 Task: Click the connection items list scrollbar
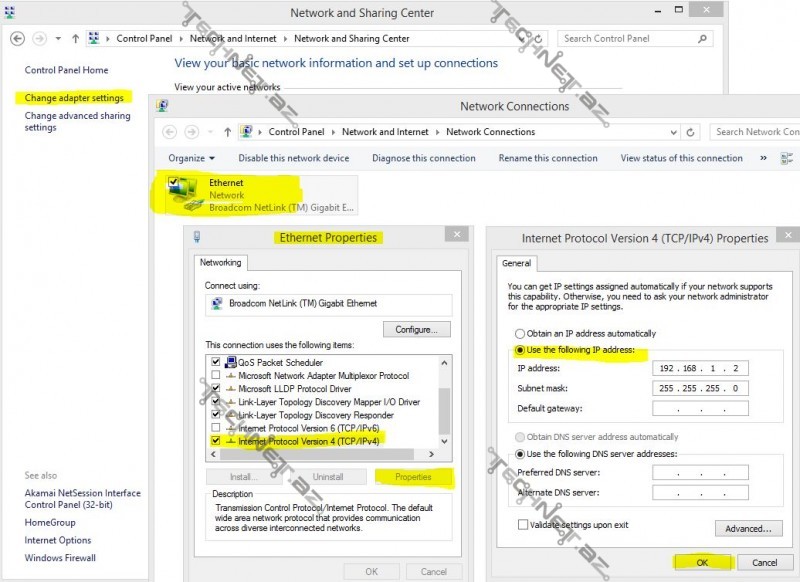click(x=445, y=400)
